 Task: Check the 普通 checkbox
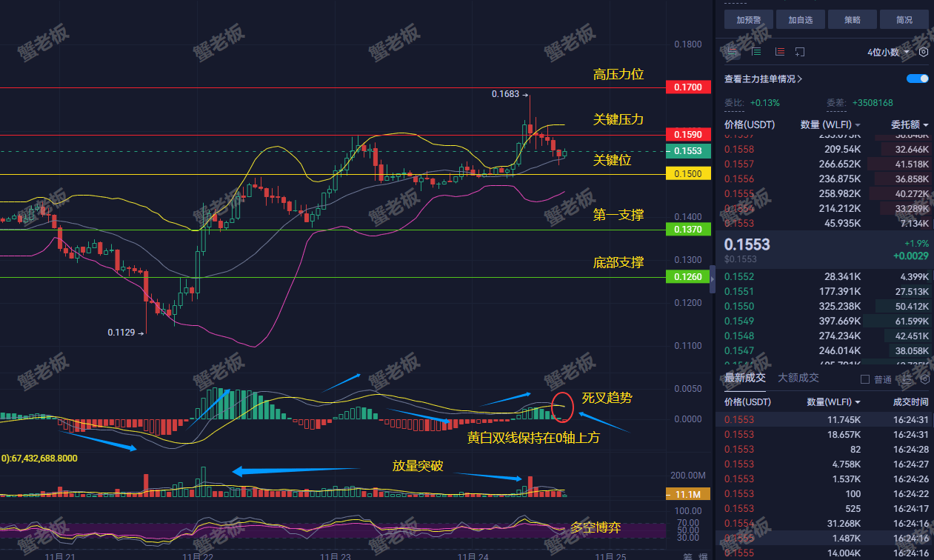pyautogui.click(x=865, y=379)
